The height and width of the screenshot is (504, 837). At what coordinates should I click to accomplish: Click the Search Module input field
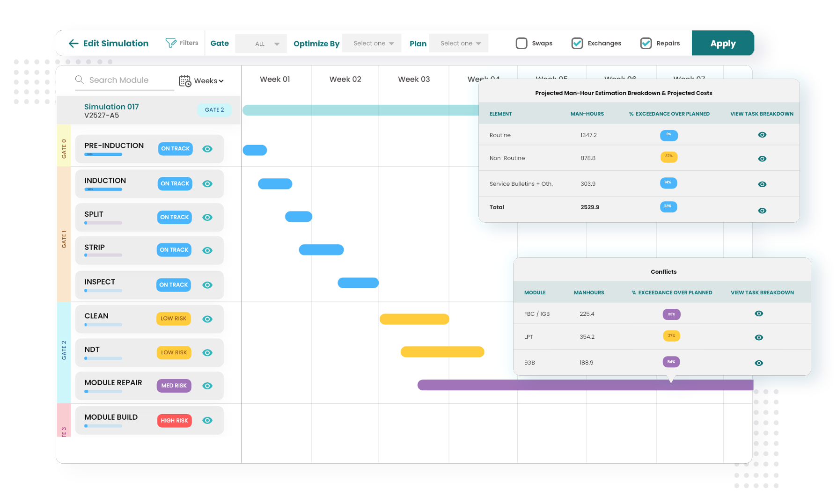click(x=125, y=80)
